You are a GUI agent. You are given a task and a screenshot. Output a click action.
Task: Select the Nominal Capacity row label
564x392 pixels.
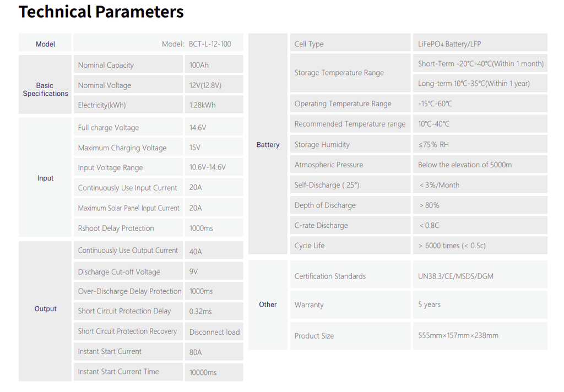[x=106, y=65]
